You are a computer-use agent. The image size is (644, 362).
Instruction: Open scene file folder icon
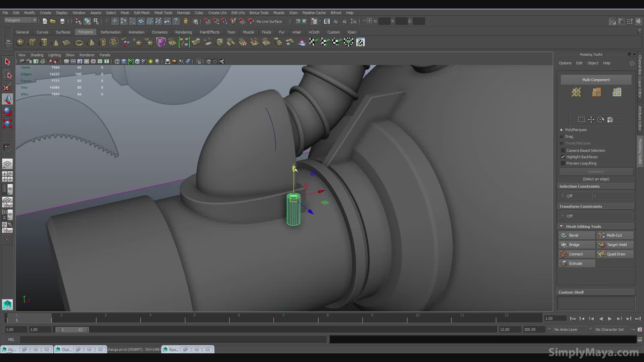pyautogui.click(x=53, y=21)
